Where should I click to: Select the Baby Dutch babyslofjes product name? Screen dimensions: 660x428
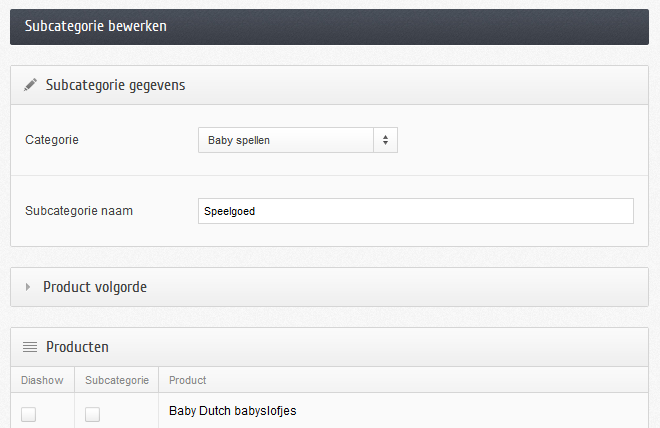click(x=233, y=411)
